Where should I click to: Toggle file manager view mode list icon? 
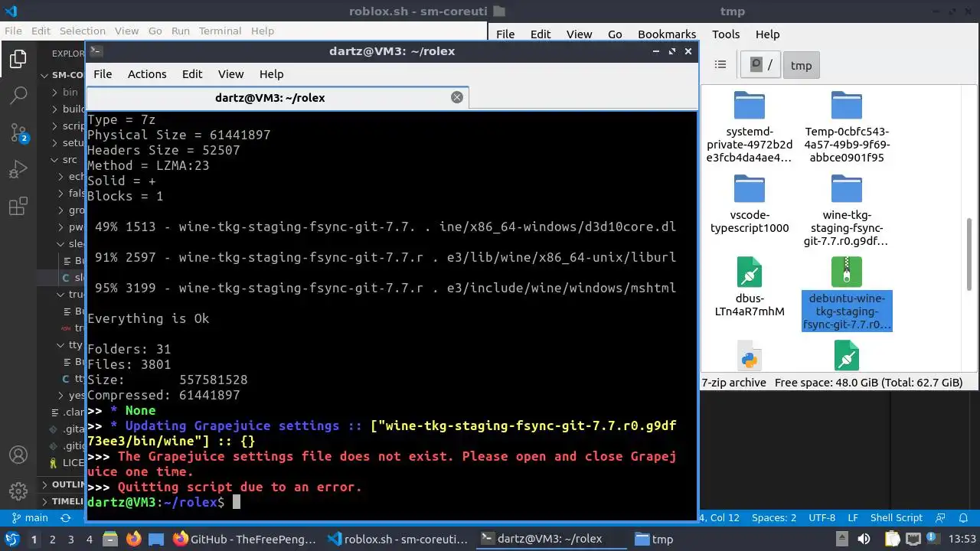point(720,65)
